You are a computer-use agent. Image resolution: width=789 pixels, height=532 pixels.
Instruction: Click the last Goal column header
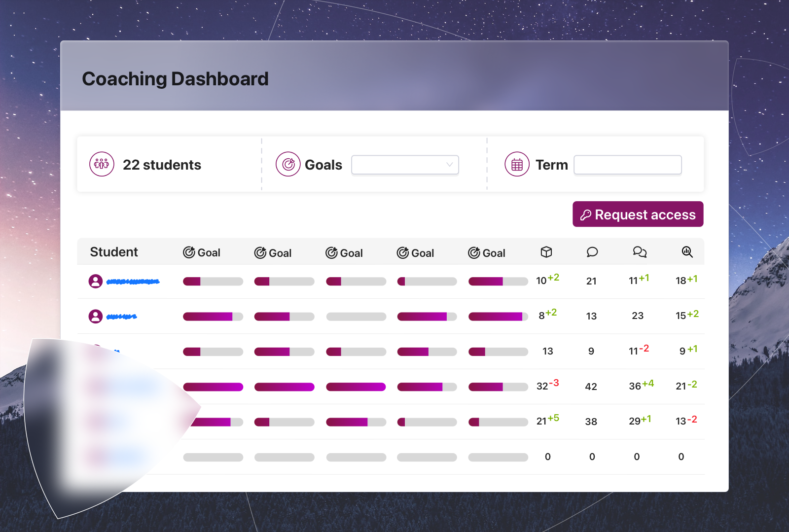point(487,253)
